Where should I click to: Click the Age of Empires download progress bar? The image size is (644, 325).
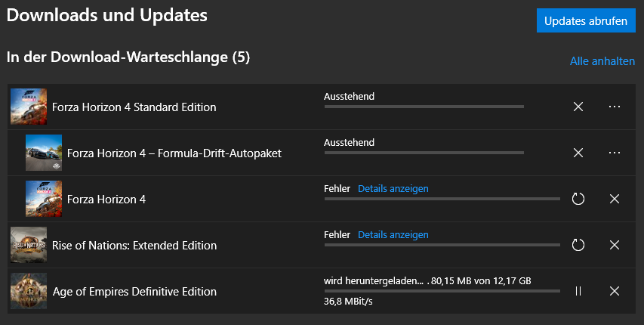(x=442, y=291)
